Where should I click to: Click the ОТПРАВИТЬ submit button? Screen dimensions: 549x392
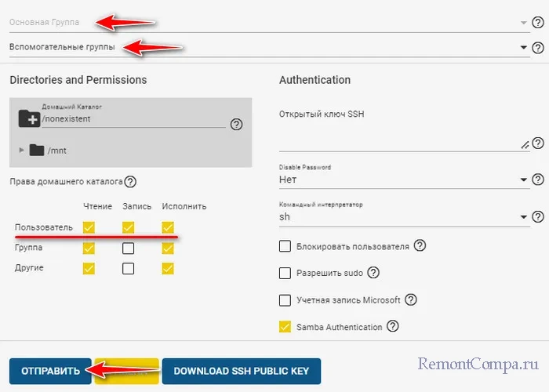pos(50,371)
